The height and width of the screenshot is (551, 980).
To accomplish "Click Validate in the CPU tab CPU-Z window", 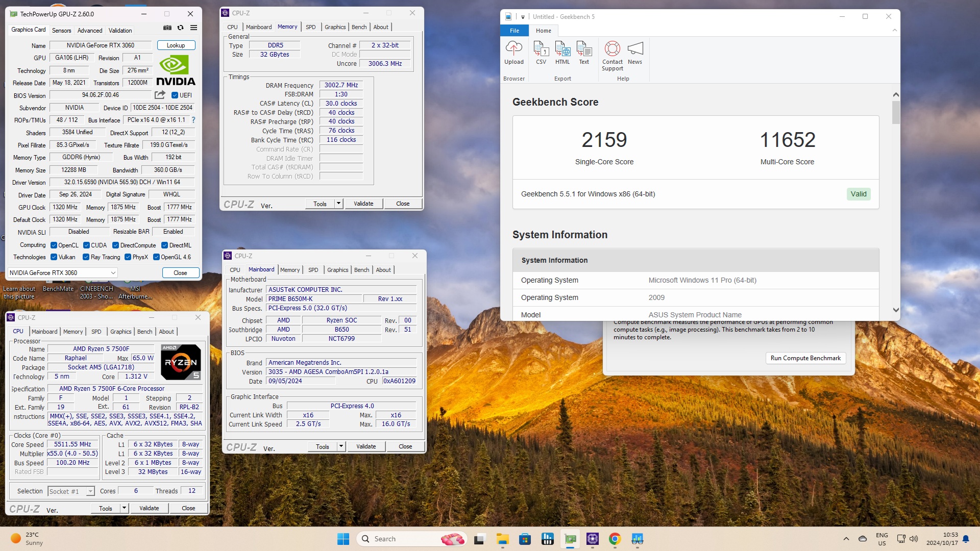I will [x=149, y=508].
